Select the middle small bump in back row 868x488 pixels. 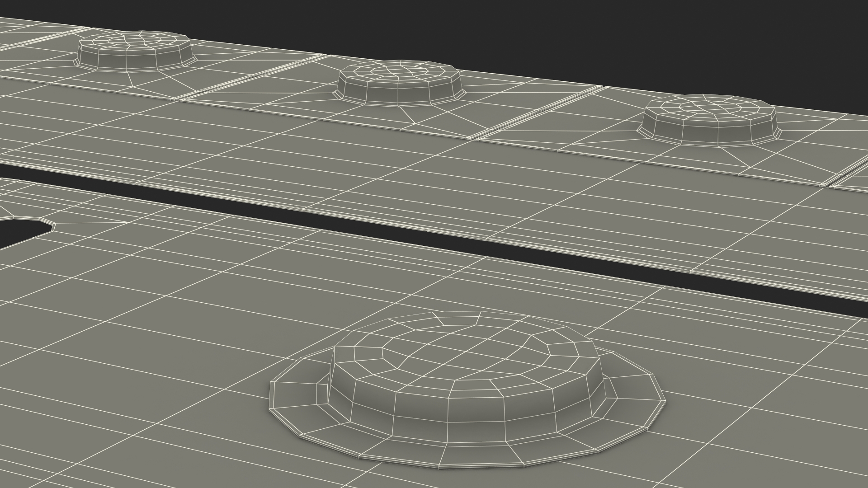coord(400,83)
